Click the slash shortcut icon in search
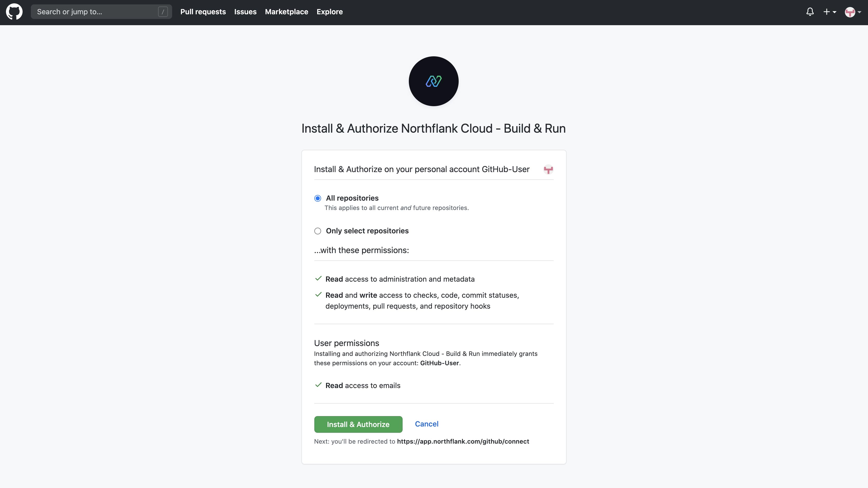868x488 pixels. pos(163,12)
